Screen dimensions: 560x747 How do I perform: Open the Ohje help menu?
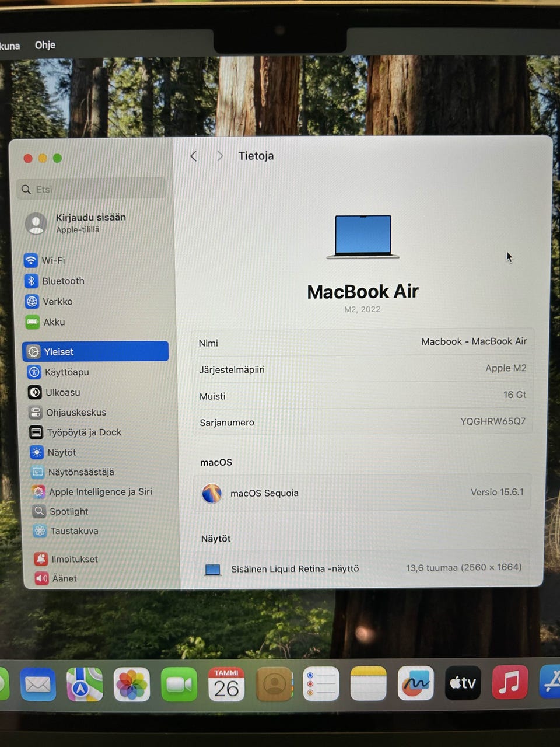(x=45, y=45)
